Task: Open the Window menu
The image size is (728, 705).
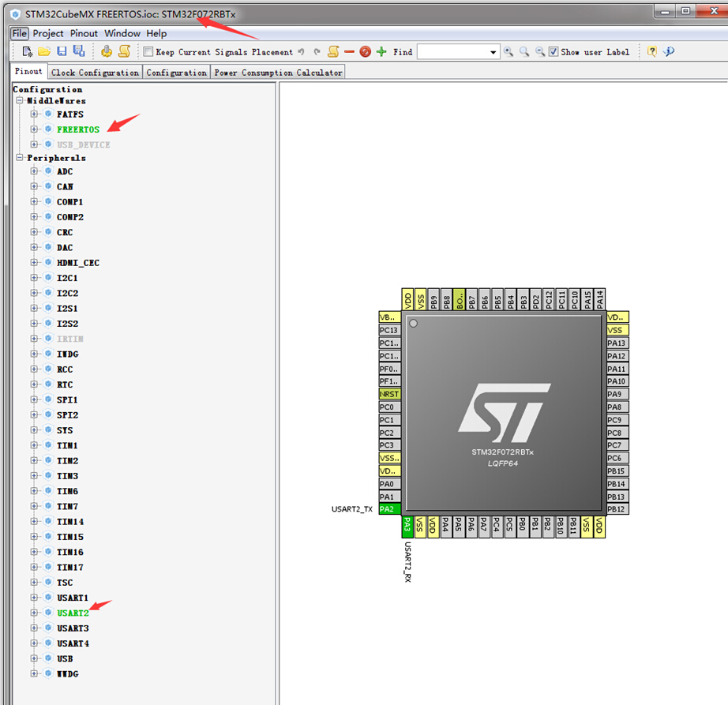Action: pos(122,33)
